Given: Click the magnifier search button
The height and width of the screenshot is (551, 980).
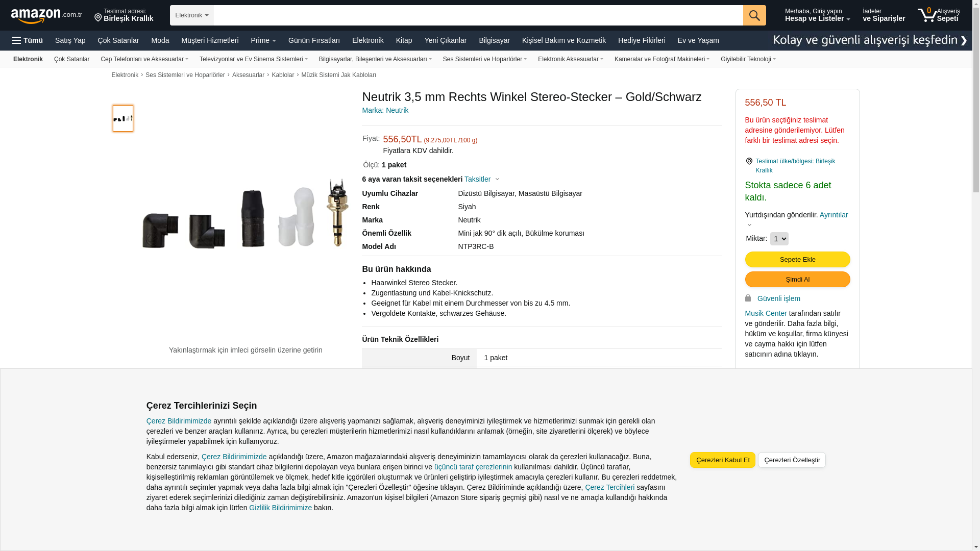Looking at the screenshot, I should [754, 15].
